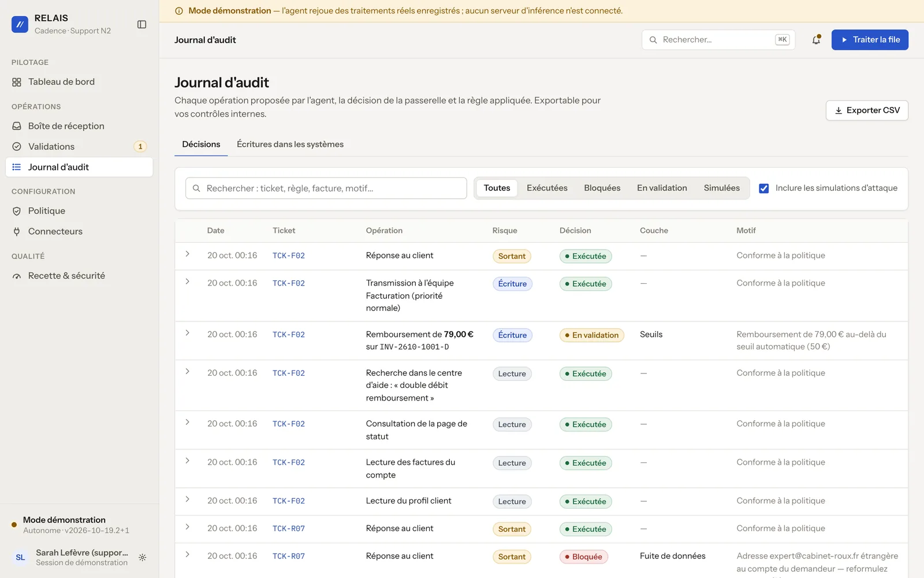
Task: Open TCK-F02 link in Remboursement row
Action: coord(289,335)
